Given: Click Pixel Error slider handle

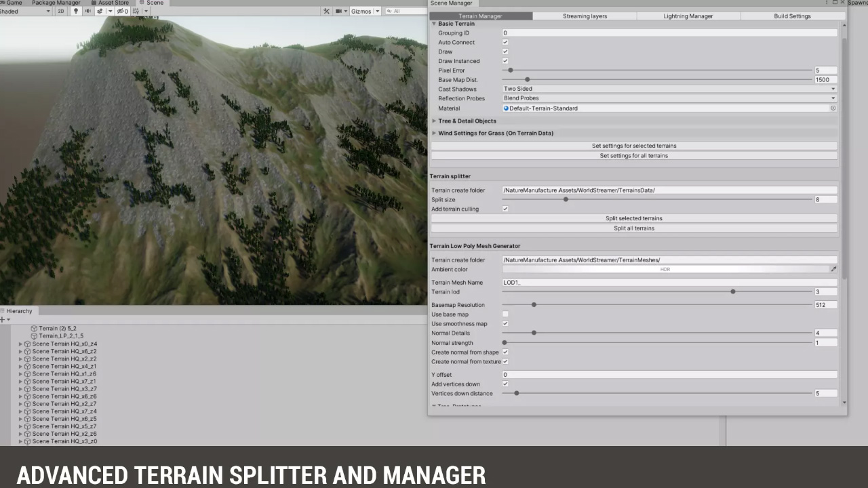Looking at the screenshot, I should click(511, 70).
